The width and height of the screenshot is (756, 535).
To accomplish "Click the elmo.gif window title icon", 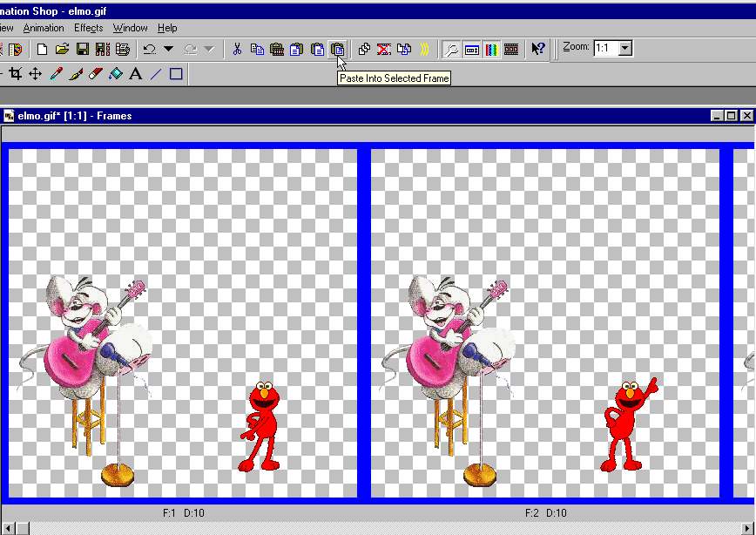I will 9,116.
